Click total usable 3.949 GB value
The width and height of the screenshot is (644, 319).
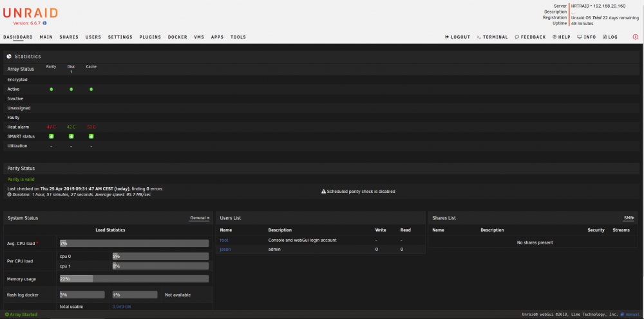[x=122, y=307]
